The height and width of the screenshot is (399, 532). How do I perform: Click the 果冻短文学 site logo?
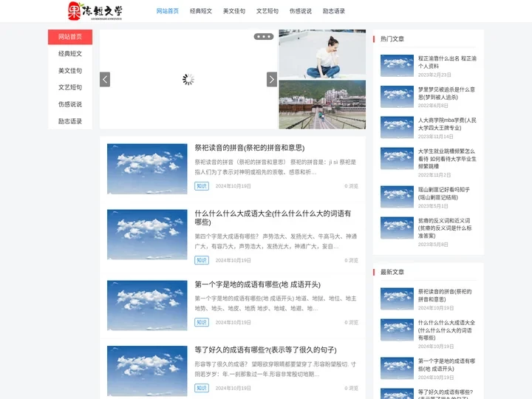pos(95,11)
